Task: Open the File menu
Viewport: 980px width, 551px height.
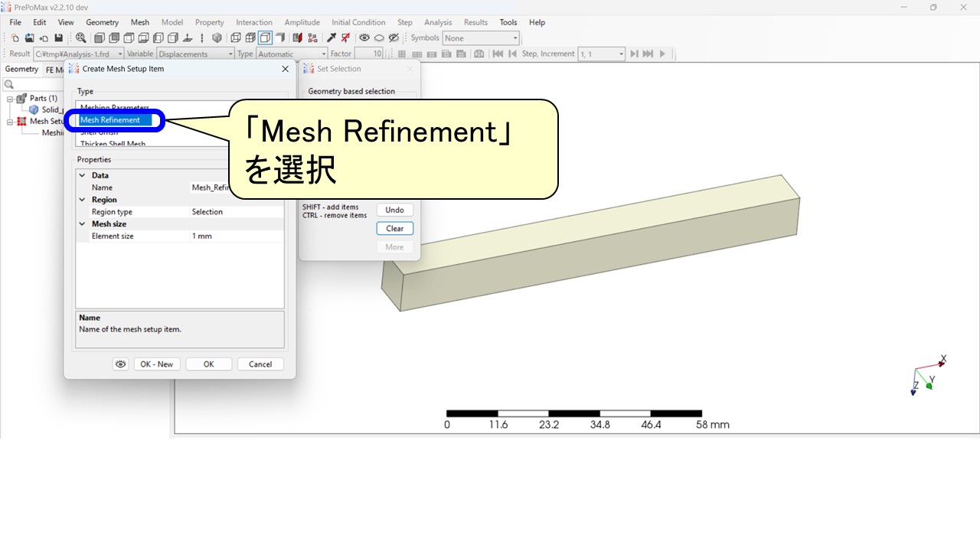Action: 15,22
